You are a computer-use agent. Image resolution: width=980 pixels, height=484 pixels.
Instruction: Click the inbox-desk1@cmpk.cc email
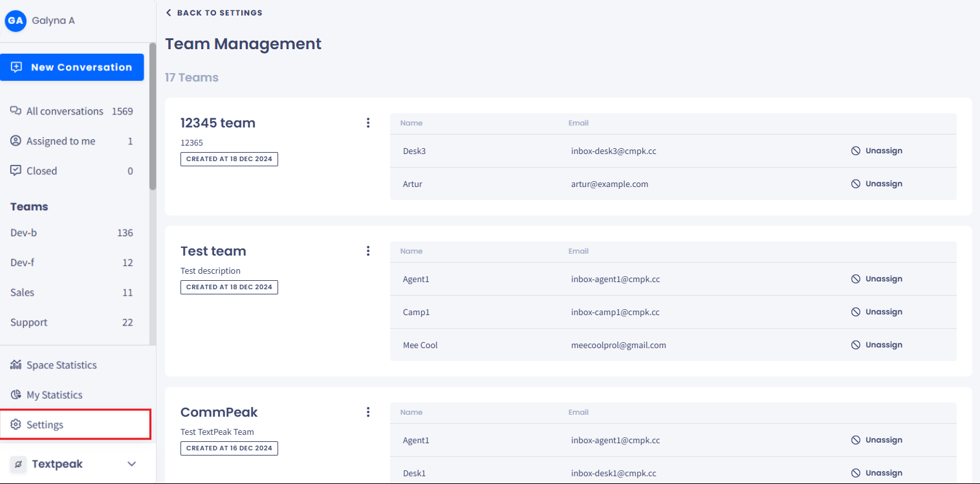pyautogui.click(x=614, y=473)
